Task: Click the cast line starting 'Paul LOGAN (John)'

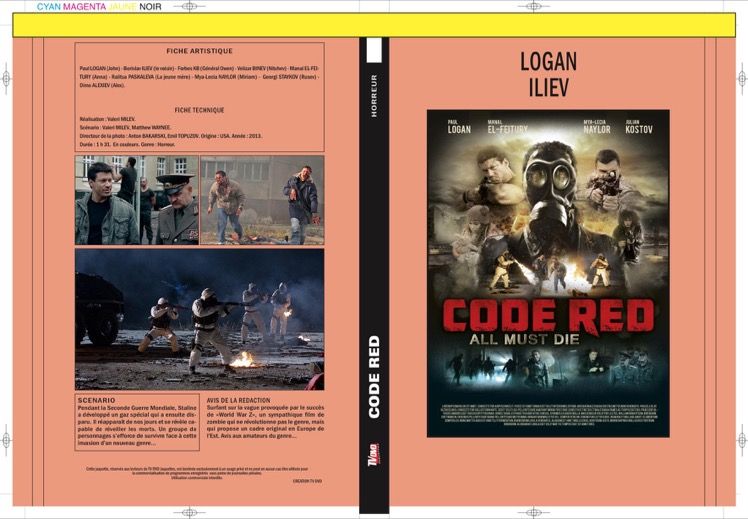Action: coord(199,77)
